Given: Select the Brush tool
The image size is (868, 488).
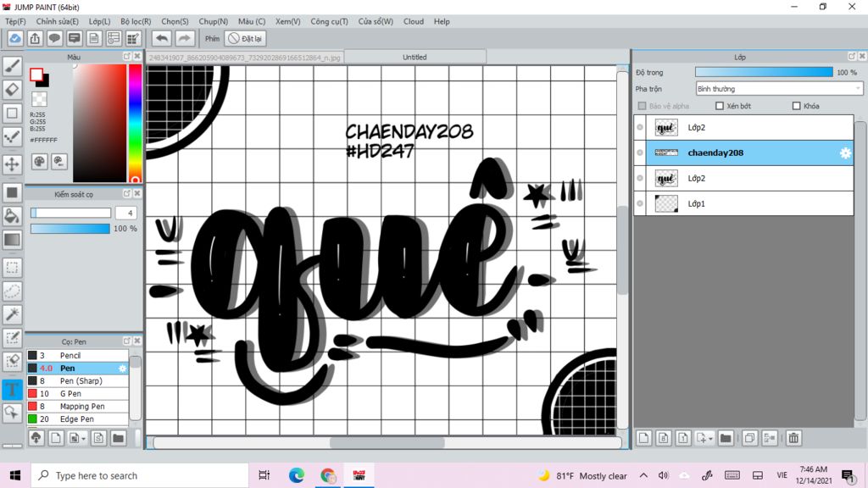Looking at the screenshot, I should point(12,66).
